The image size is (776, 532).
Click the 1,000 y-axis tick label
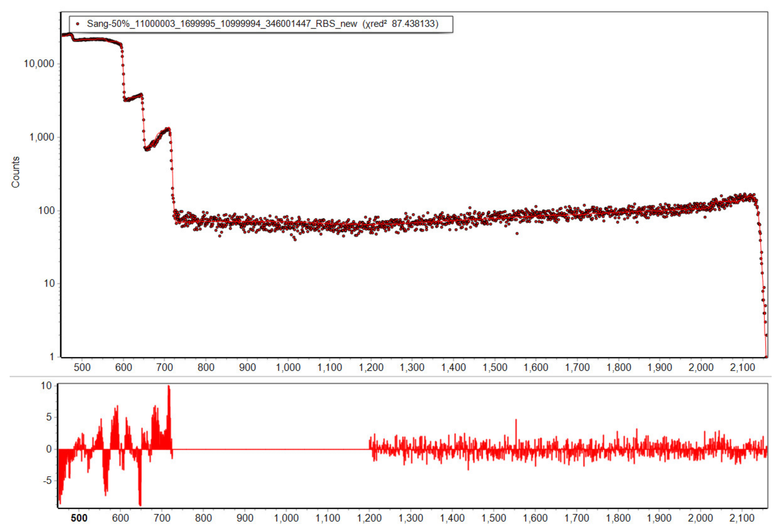point(41,137)
